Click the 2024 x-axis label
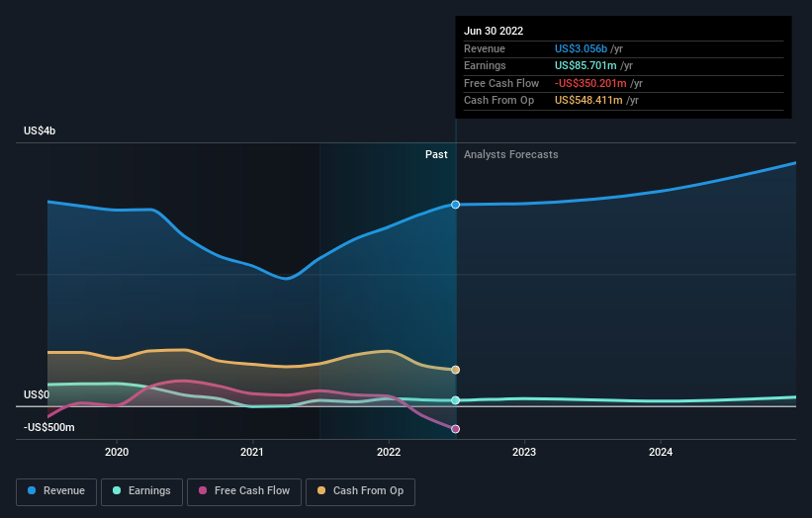 (x=661, y=452)
